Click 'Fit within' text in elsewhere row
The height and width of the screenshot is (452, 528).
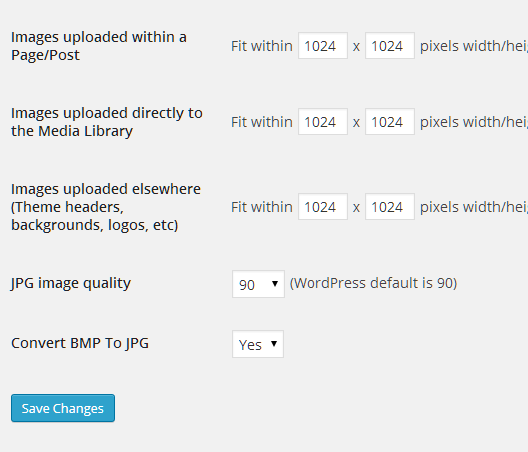[262, 207]
